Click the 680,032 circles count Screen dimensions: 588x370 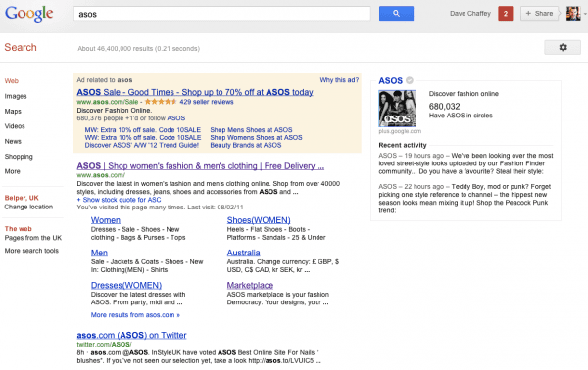[444, 107]
